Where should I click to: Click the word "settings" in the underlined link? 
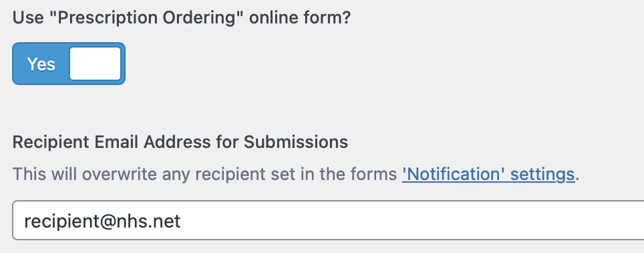click(542, 175)
